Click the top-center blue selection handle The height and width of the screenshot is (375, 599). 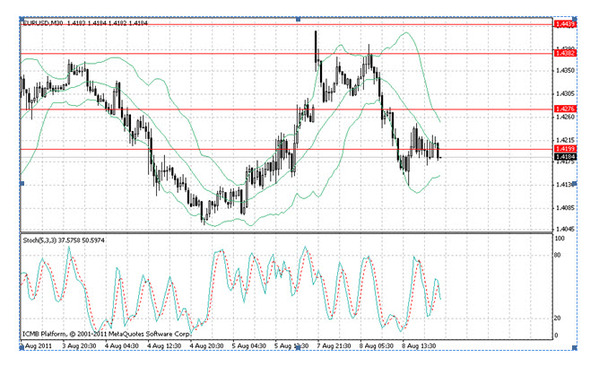coord(298,19)
